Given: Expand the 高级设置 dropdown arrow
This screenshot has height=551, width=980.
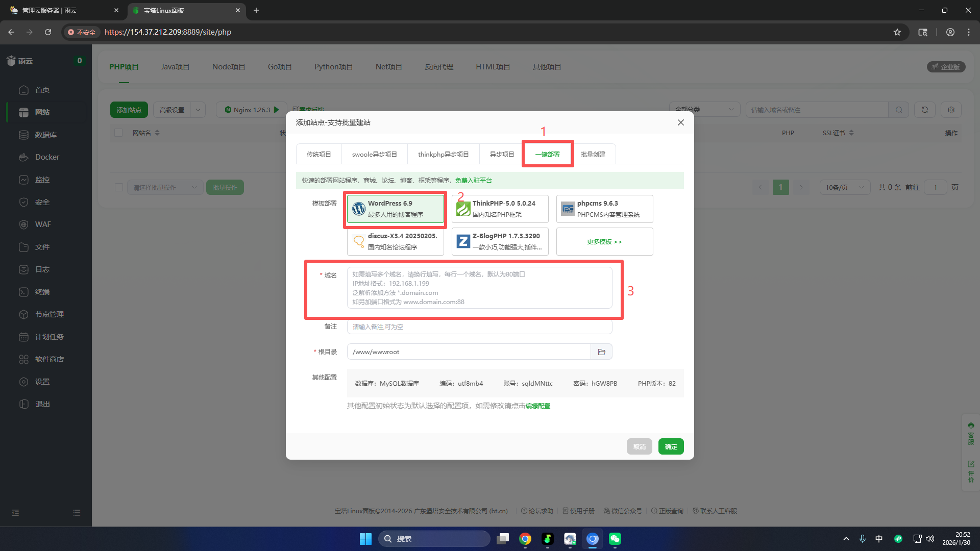Looking at the screenshot, I should (198, 110).
